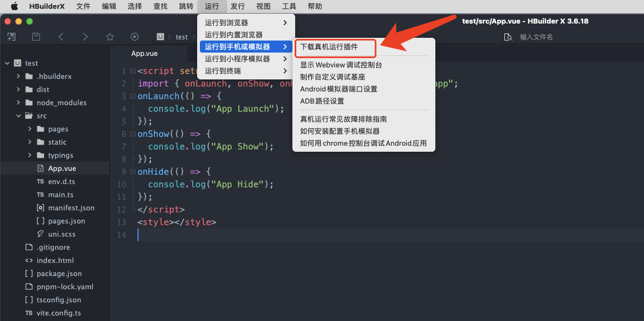Collapse the src folder
The height and width of the screenshot is (321, 644).
coord(18,116)
